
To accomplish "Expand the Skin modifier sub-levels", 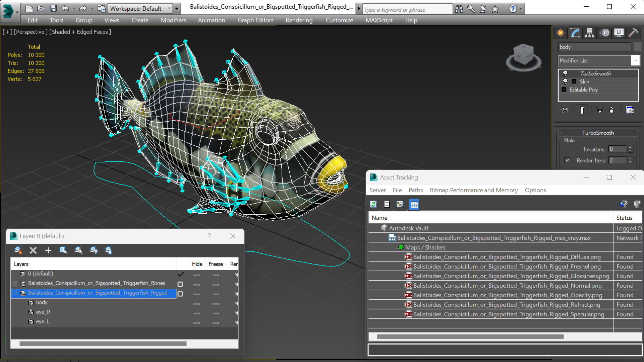I will (574, 81).
